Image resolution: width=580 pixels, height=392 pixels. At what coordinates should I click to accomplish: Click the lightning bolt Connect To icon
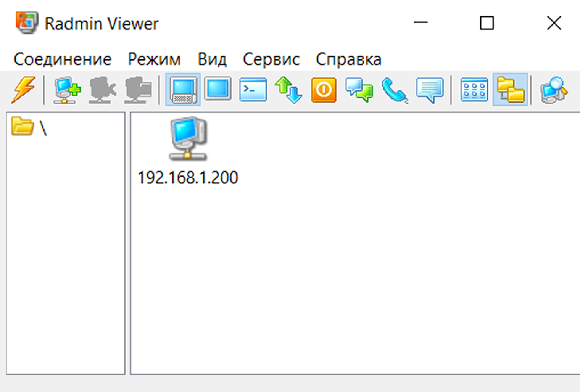[x=24, y=90]
